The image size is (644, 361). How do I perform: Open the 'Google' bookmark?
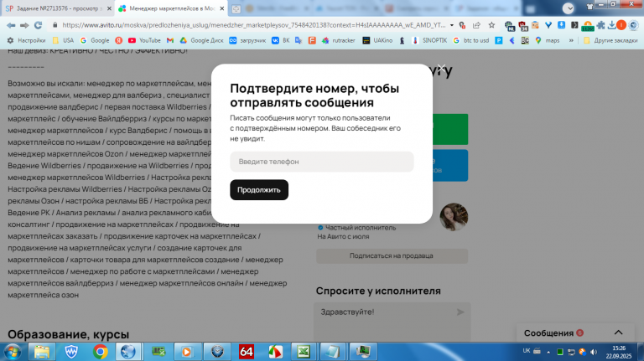click(x=95, y=40)
